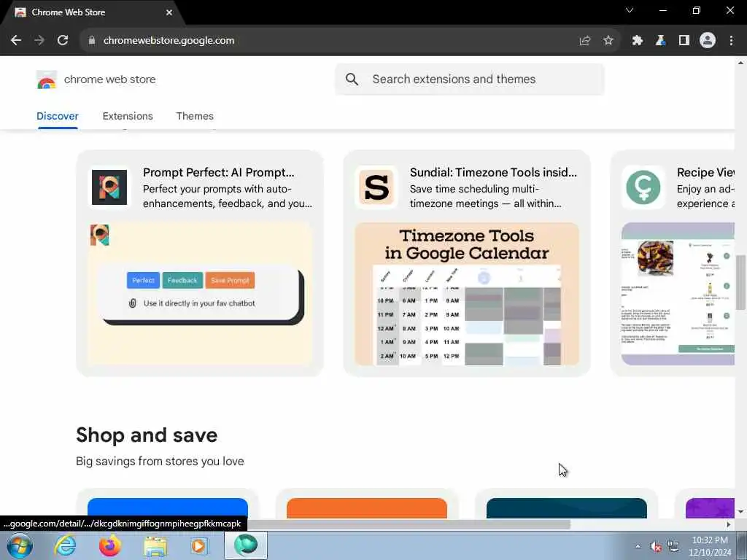Click the chrome web store logo

click(47, 79)
